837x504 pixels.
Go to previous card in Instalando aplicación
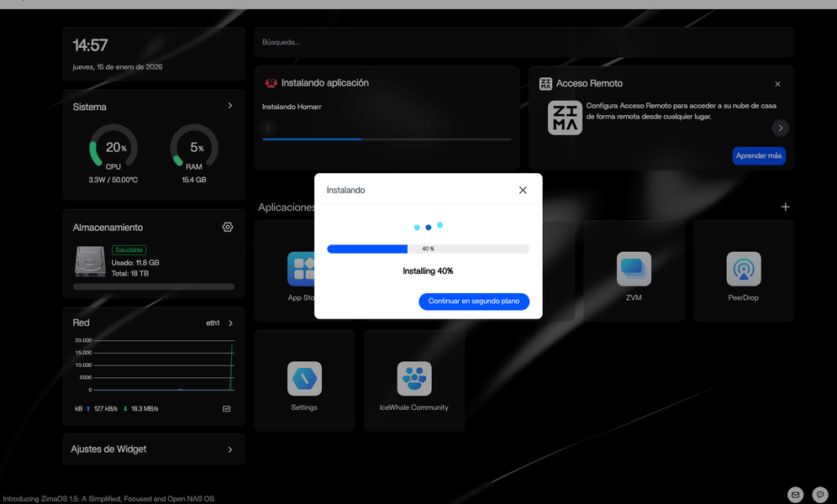coord(268,128)
